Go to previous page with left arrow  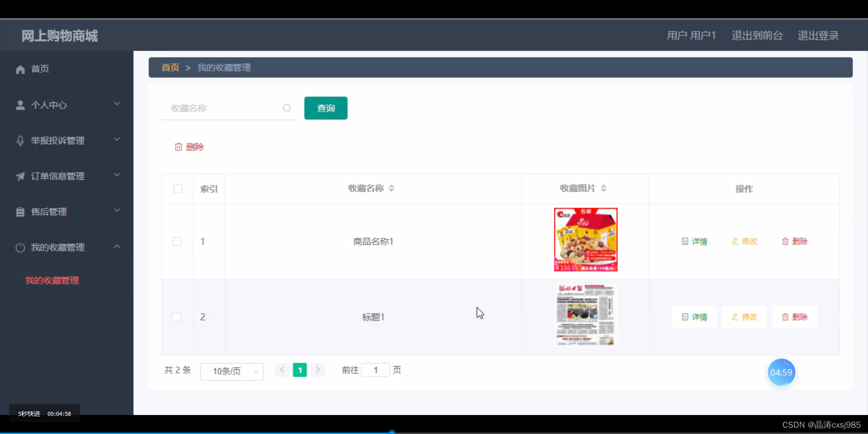[x=282, y=370]
